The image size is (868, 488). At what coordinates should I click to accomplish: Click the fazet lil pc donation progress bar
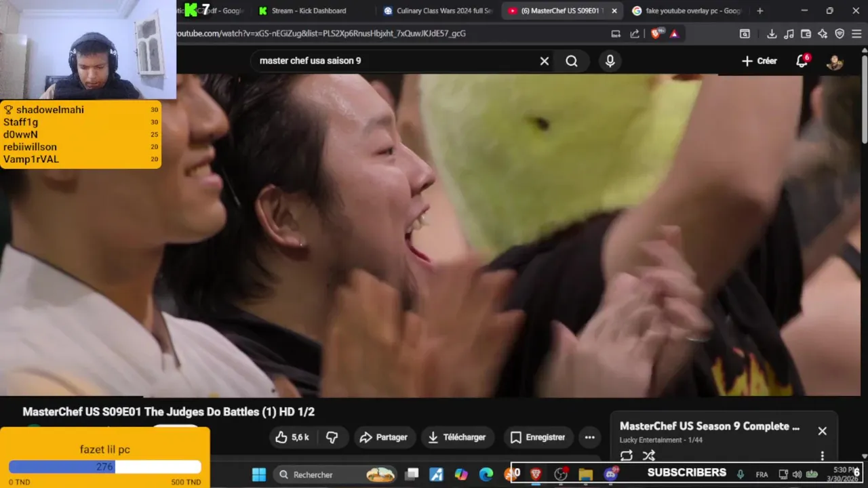point(105,467)
